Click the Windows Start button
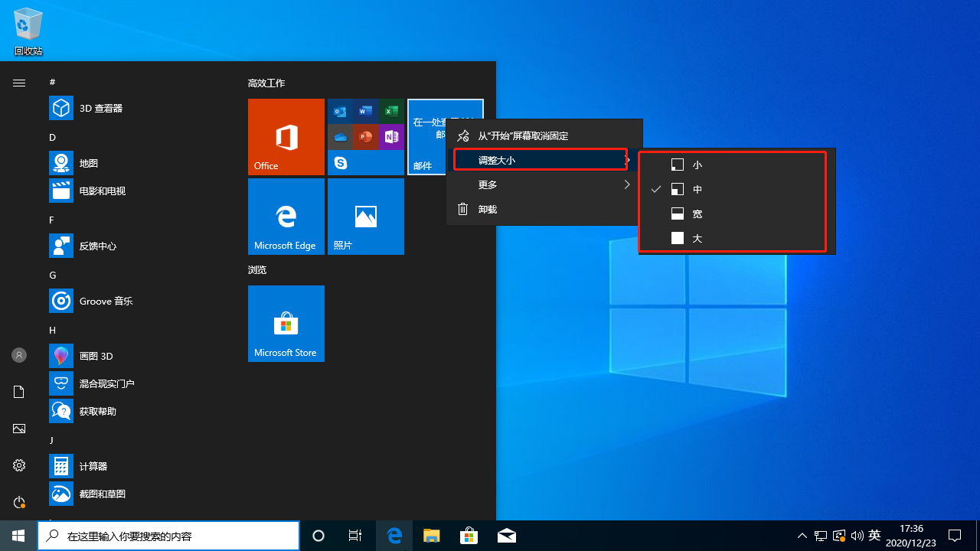980x551 pixels. coord(18,536)
